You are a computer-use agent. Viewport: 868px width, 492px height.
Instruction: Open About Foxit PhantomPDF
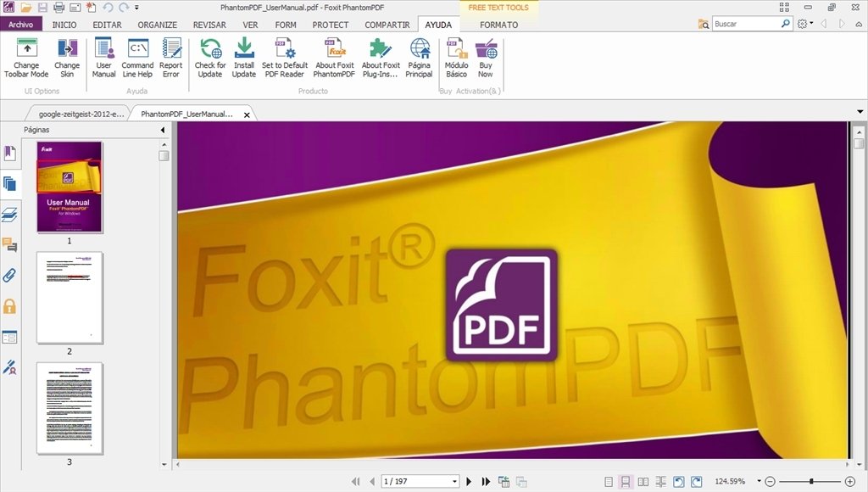pos(334,58)
